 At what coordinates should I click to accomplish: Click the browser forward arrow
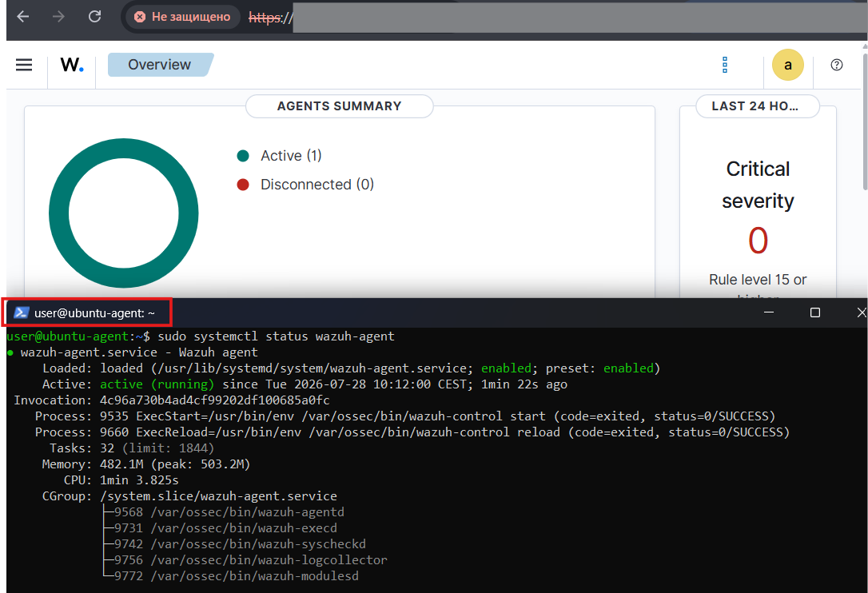(58, 17)
